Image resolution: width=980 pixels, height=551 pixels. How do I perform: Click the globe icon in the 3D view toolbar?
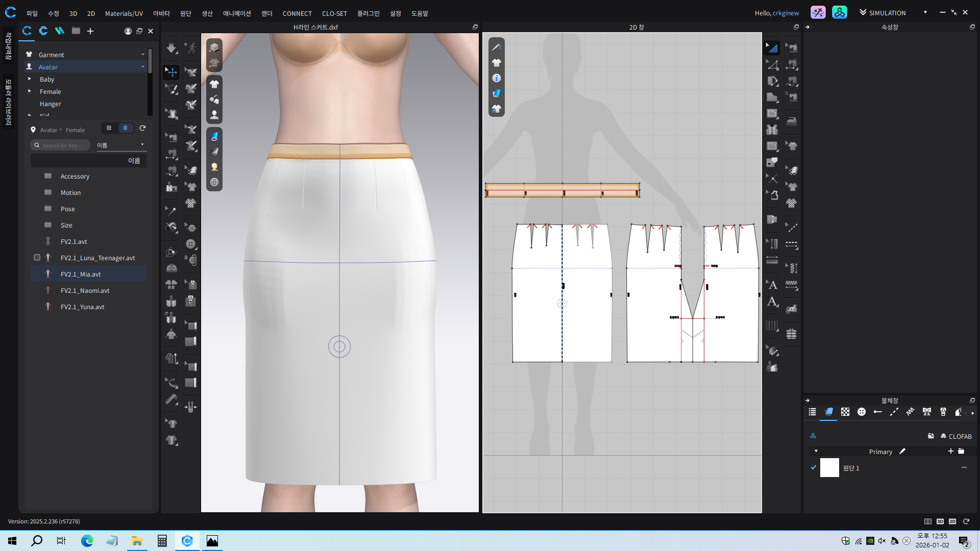point(214,182)
